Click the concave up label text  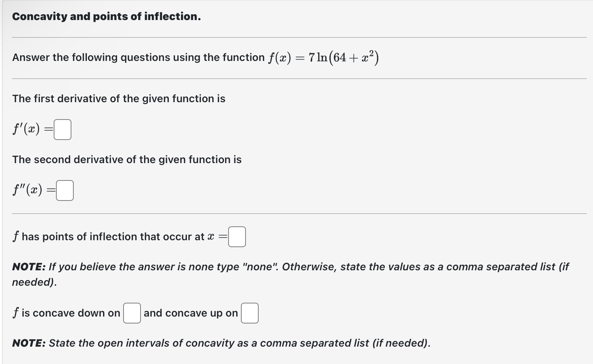[190, 313]
